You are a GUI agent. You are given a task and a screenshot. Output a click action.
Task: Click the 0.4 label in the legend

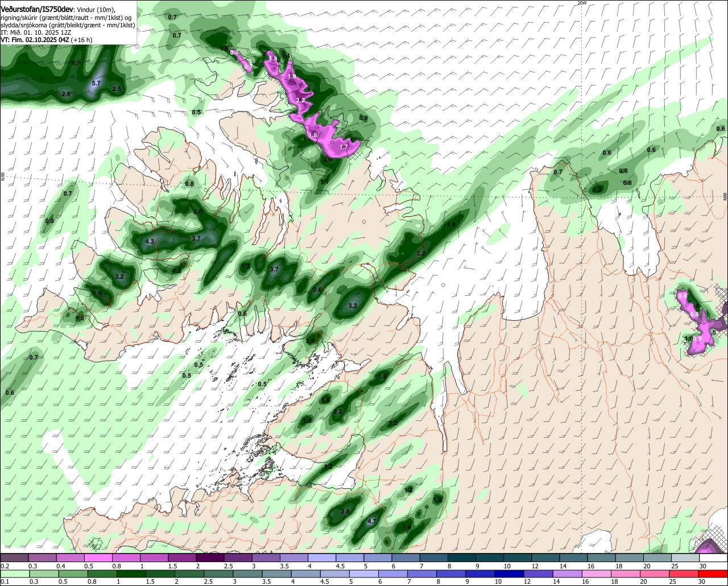(61, 566)
